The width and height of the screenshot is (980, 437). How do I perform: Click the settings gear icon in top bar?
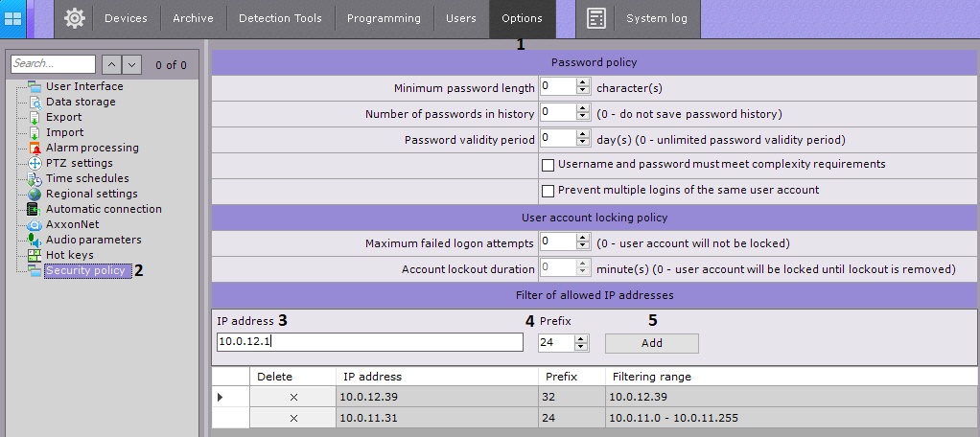tap(75, 18)
